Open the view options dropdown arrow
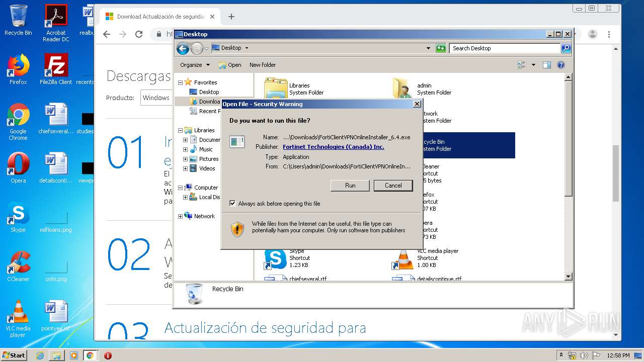The image size is (644, 362). coord(533,65)
